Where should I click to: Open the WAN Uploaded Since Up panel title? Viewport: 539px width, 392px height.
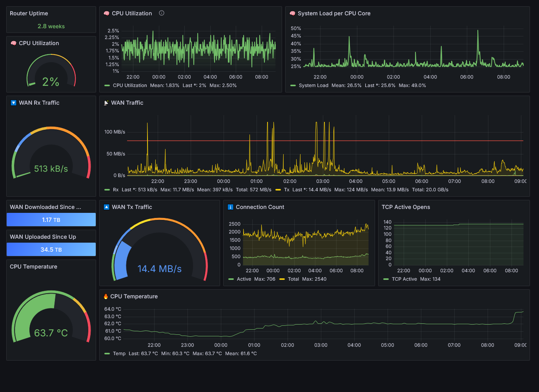pyautogui.click(x=43, y=237)
